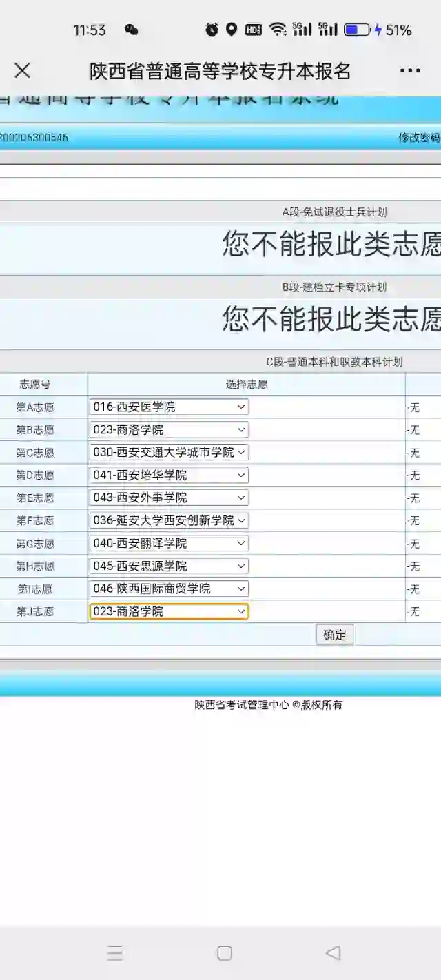
Task: Tap the 选择志愿 column header
Action: pos(247,385)
